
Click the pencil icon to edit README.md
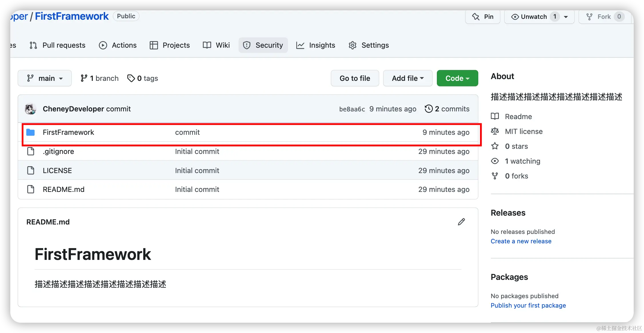[461, 222]
